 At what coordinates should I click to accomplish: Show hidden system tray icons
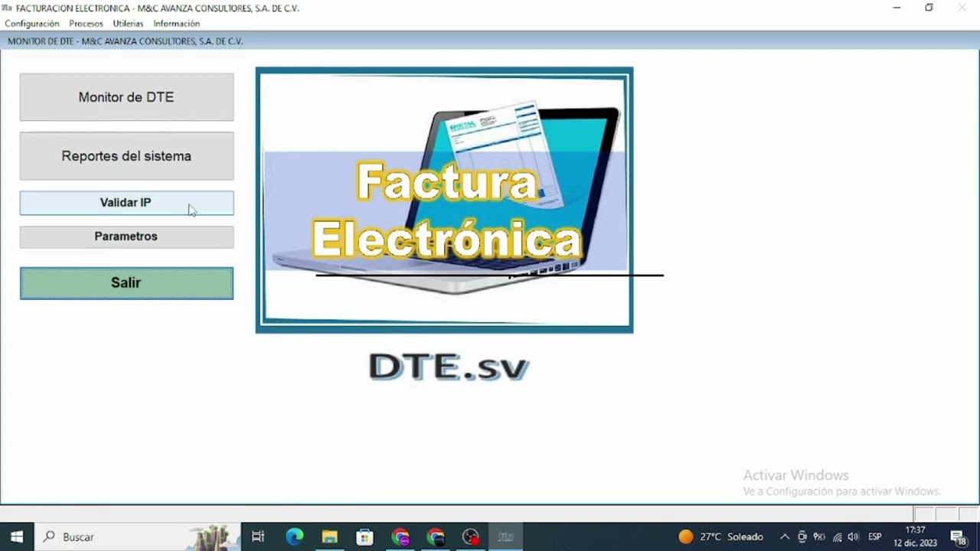[785, 537]
